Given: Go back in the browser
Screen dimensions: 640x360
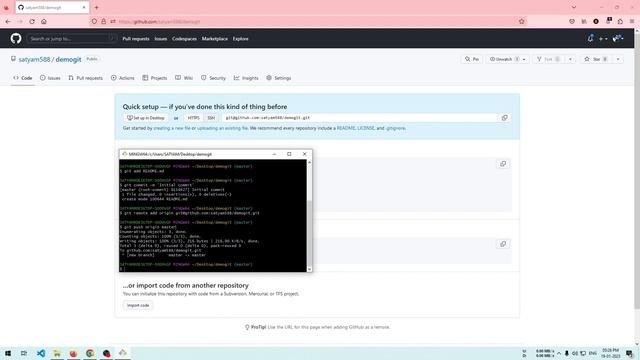Looking at the screenshot, I should (8, 22).
